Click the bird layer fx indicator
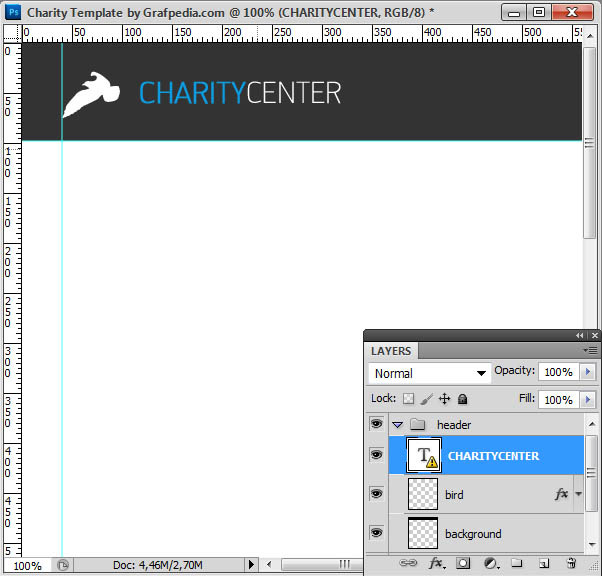 coord(561,494)
